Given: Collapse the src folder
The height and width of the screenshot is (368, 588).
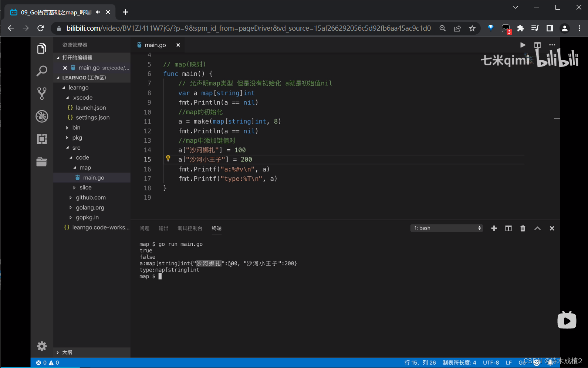Looking at the screenshot, I should tap(67, 147).
